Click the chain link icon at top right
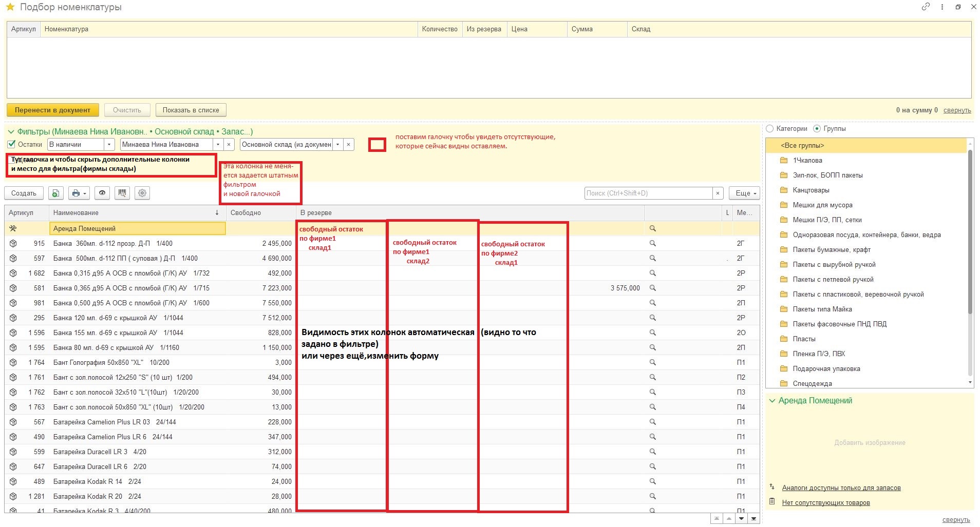 pyautogui.click(x=926, y=7)
